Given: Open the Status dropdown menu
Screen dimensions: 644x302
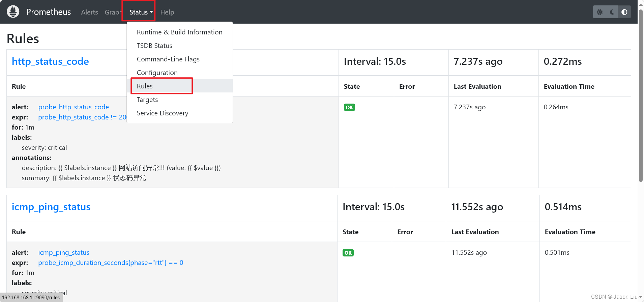Looking at the screenshot, I should (141, 12).
